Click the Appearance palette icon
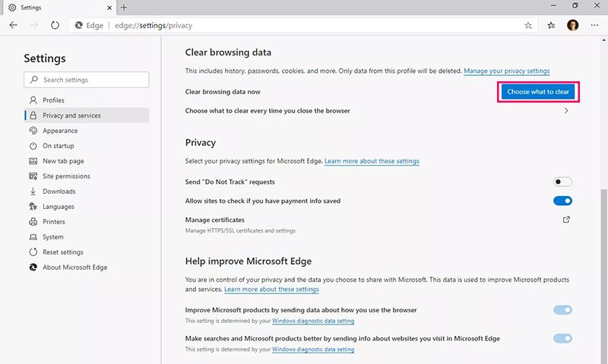 (33, 131)
